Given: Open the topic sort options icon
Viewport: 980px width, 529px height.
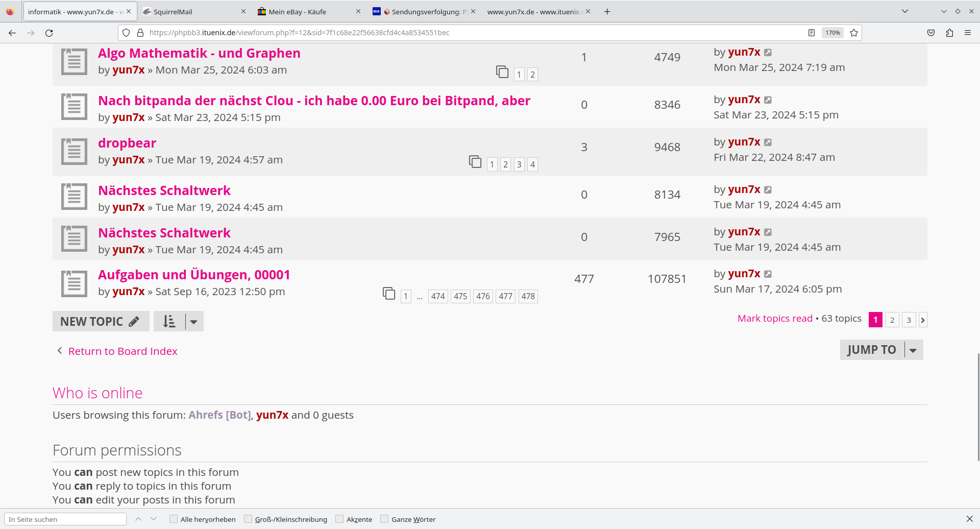Looking at the screenshot, I should (169, 321).
